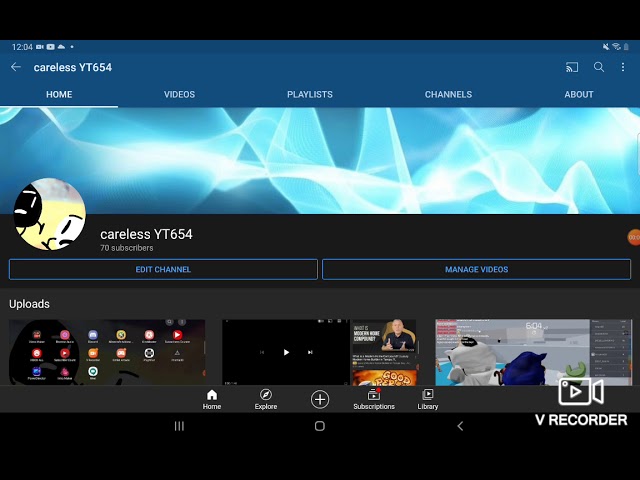Tap the battery status icon

[626, 47]
